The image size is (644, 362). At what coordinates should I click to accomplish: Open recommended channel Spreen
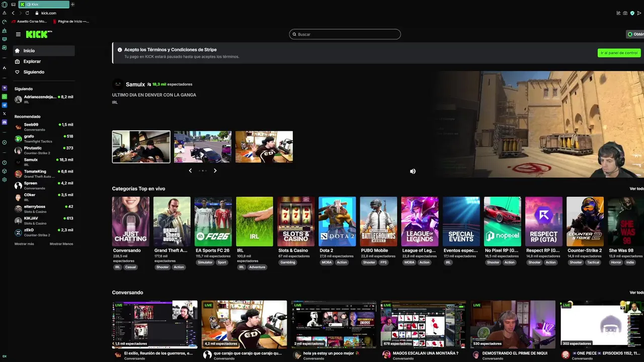(44, 186)
